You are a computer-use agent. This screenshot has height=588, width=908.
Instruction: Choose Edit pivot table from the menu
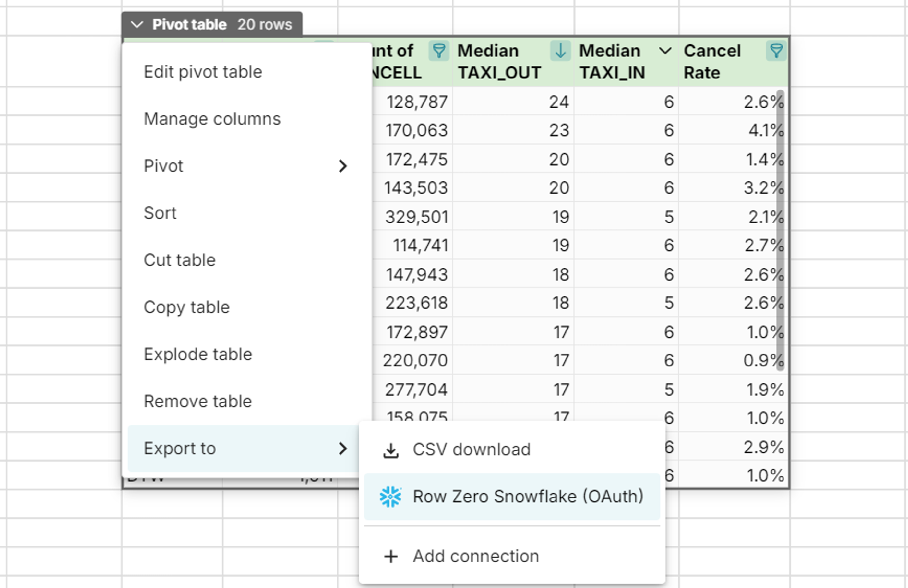[x=247, y=72]
